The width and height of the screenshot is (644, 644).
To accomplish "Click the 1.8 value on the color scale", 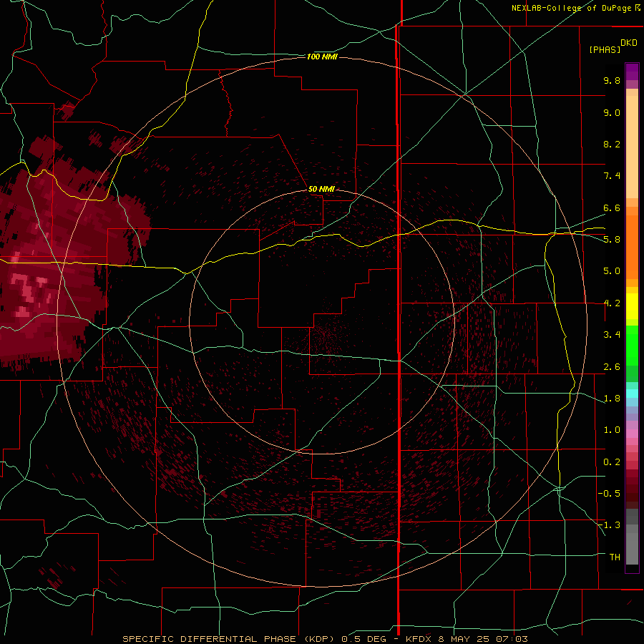I will click(612, 399).
